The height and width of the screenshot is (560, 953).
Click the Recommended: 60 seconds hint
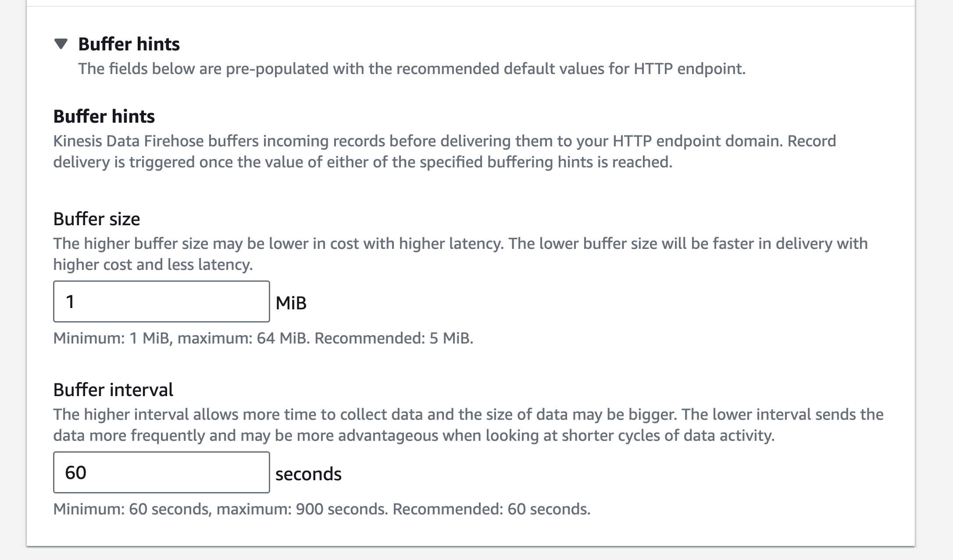pos(491,509)
